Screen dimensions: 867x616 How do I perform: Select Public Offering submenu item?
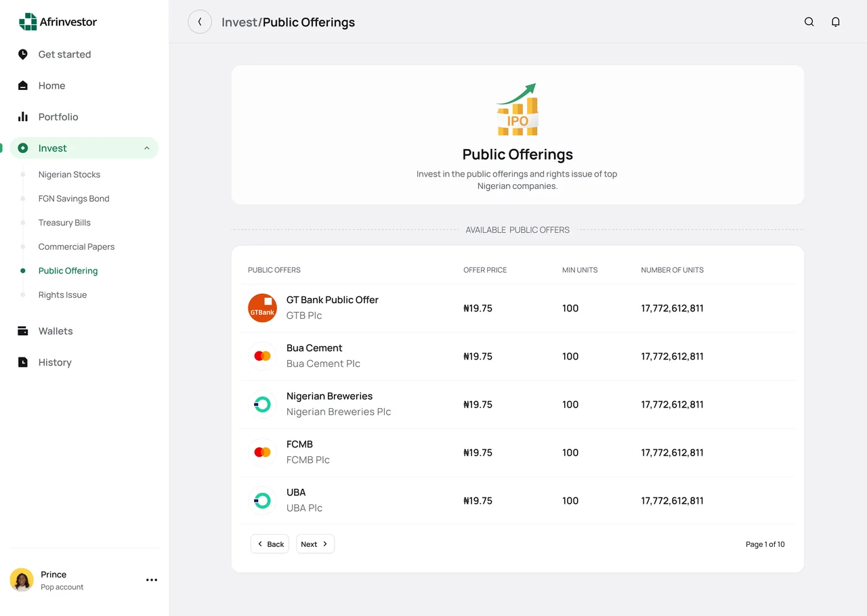point(68,271)
